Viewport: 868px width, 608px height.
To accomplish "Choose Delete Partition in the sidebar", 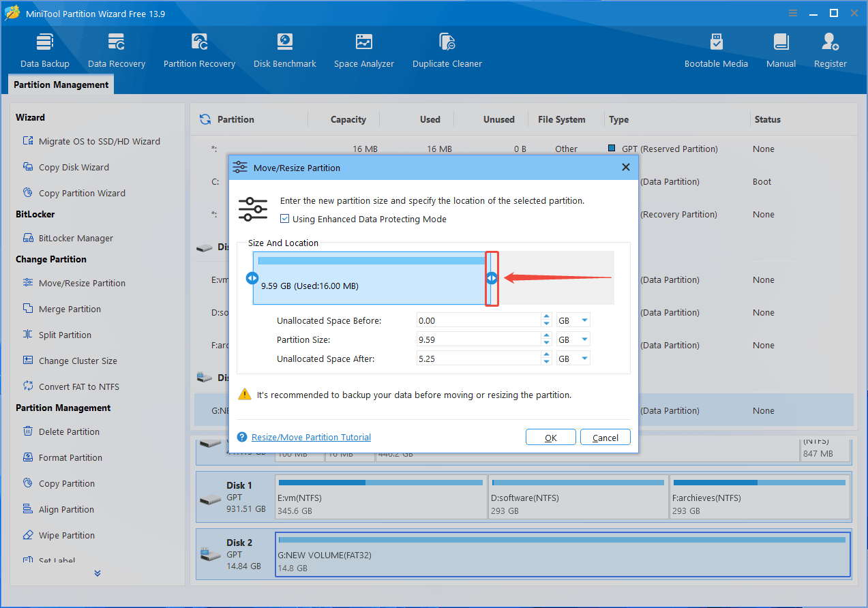I will click(x=61, y=431).
